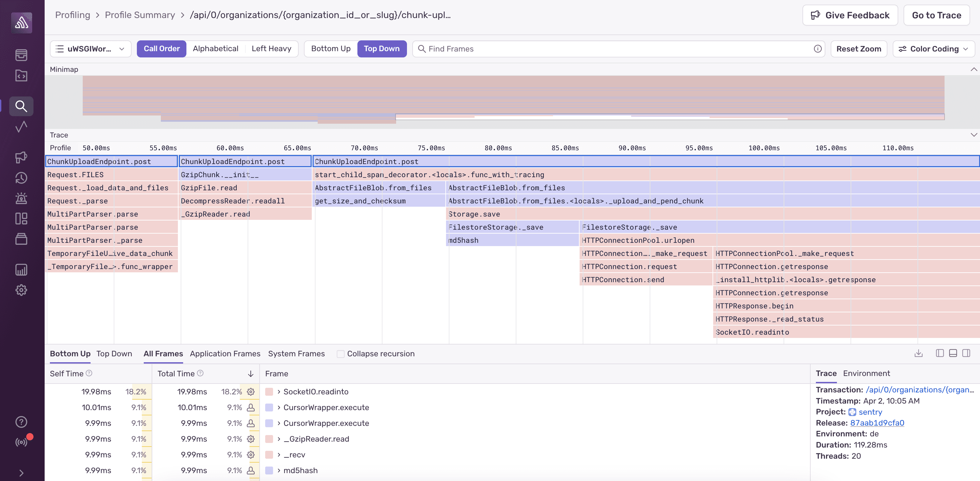Image resolution: width=980 pixels, height=481 pixels.
Task: Enable Bottom Up view in the top toolbar
Action: click(330, 49)
